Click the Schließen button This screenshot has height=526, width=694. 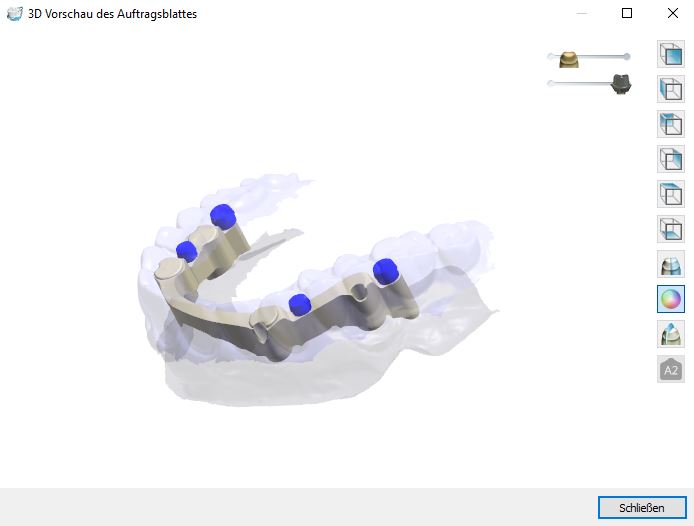(642, 507)
